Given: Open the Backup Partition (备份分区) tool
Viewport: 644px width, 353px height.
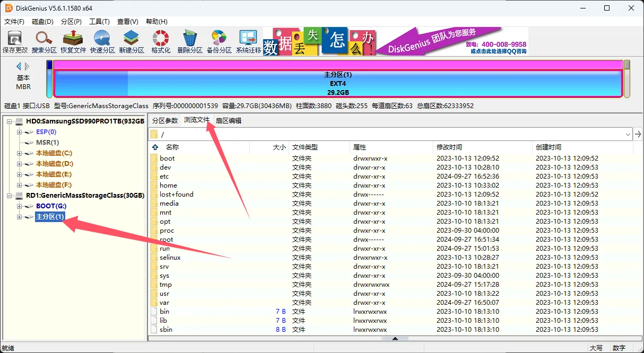Looking at the screenshot, I should tap(219, 41).
